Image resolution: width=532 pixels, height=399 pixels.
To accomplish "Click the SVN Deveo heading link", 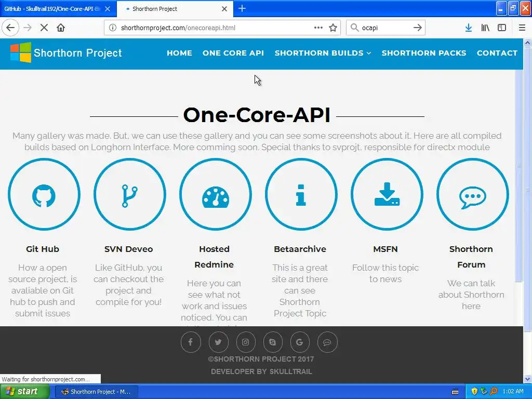I will point(129,249).
